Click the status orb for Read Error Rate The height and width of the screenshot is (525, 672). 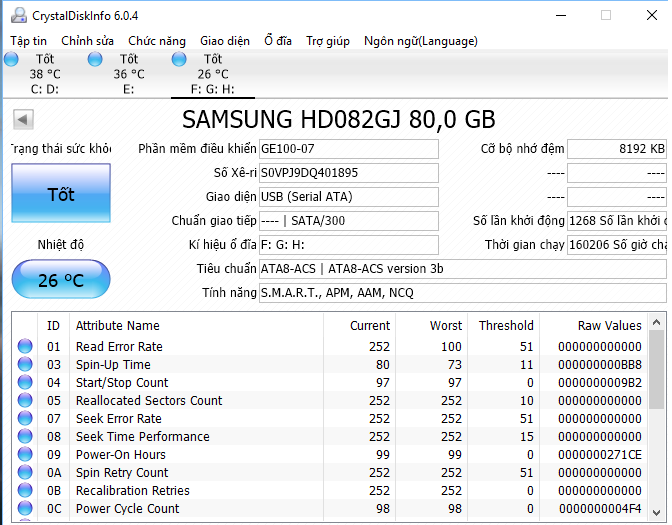click(25, 346)
